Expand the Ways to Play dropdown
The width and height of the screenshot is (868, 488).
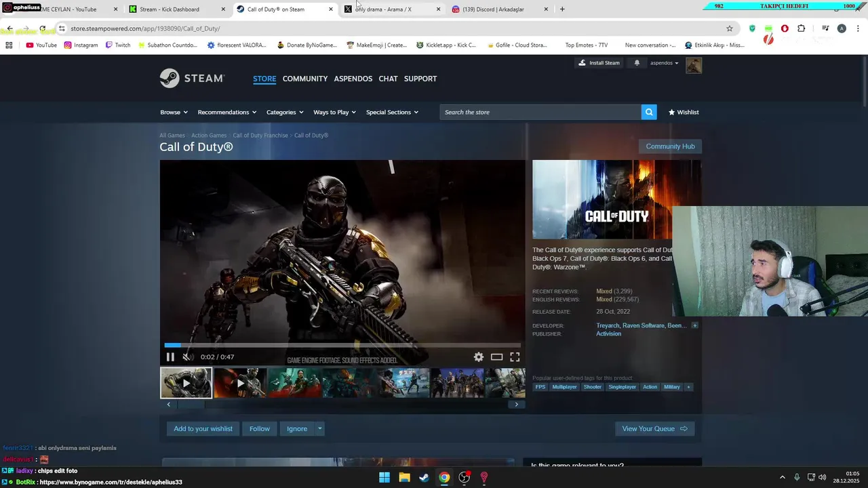pos(334,112)
